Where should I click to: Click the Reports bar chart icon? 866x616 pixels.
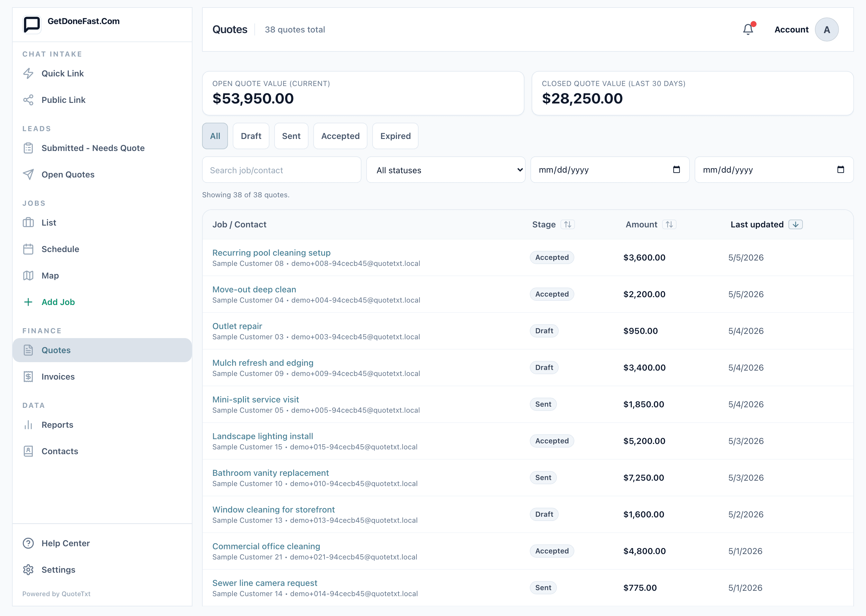point(29,425)
